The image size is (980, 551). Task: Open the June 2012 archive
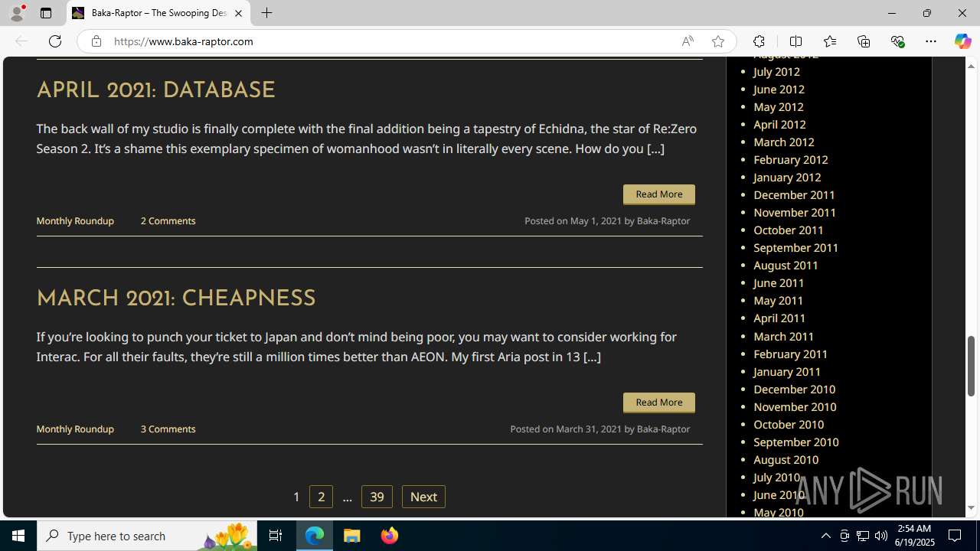[779, 89]
